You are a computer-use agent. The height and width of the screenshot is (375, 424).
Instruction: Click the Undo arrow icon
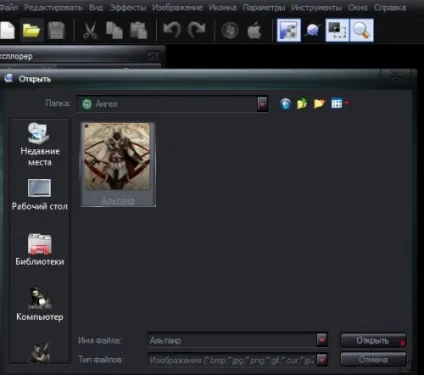[x=172, y=31]
